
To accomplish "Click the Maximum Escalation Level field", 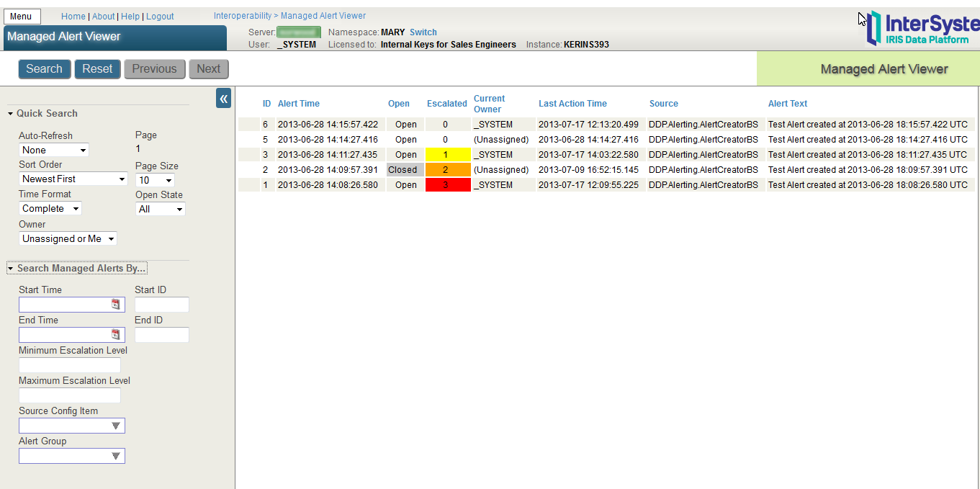I will click(70, 395).
